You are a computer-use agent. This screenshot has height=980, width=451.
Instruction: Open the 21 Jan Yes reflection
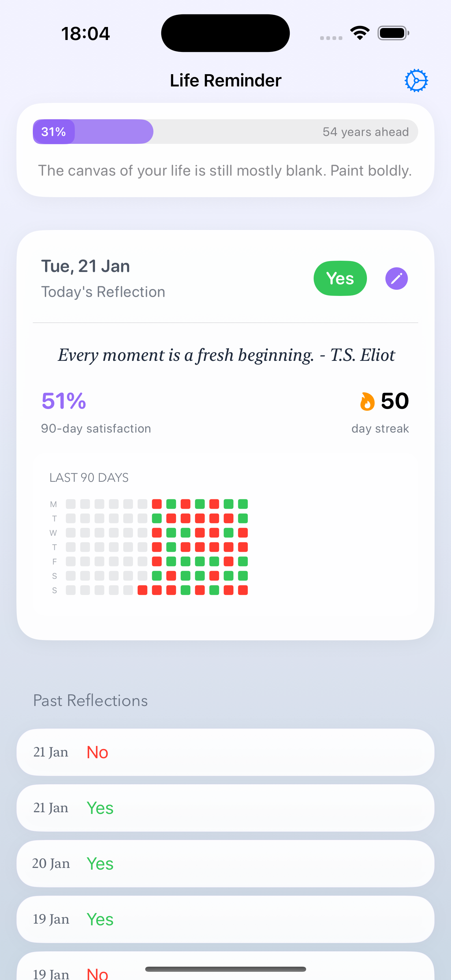pyautogui.click(x=225, y=808)
